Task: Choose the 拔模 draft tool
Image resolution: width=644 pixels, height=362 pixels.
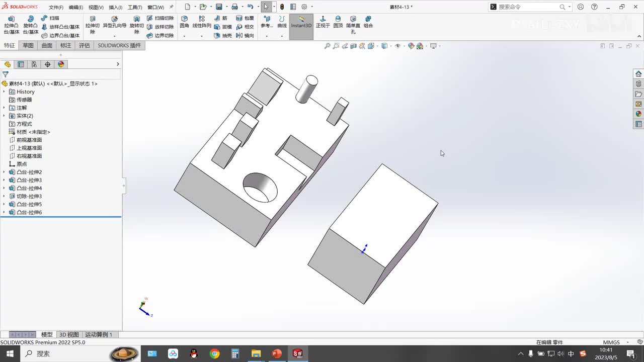Action: pyautogui.click(x=223, y=27)
